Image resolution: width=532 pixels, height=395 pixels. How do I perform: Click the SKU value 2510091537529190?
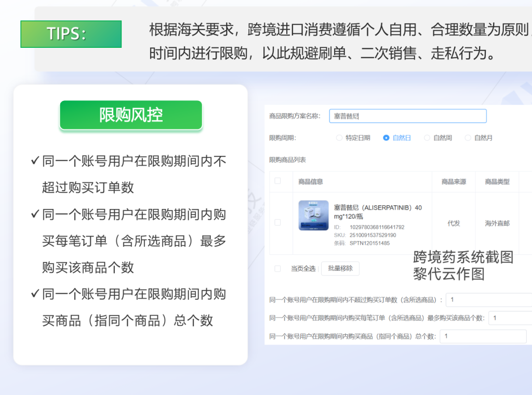click(373, 235)
